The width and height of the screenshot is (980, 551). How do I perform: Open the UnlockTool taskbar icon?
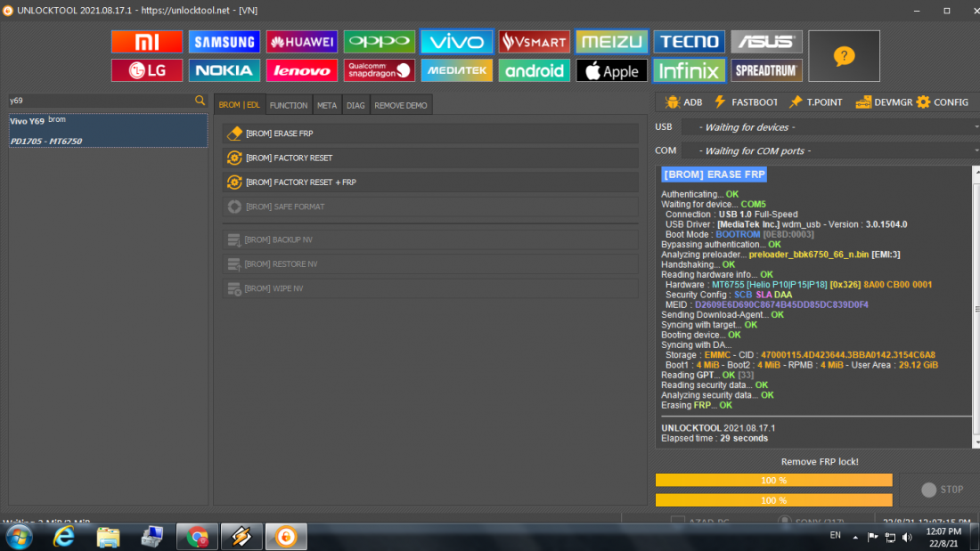(286, 537)
